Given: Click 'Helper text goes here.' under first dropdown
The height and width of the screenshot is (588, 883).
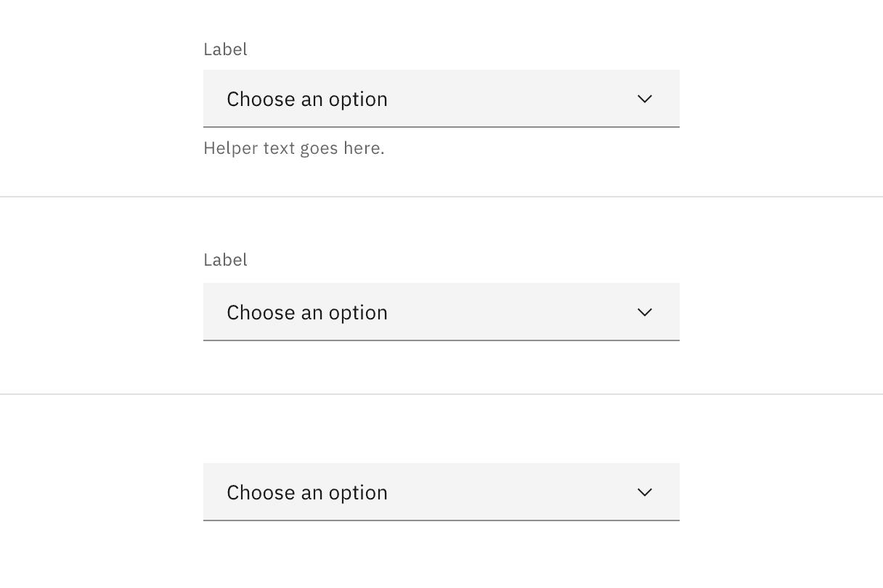Looking at the screenshot, I should [294, 148].
